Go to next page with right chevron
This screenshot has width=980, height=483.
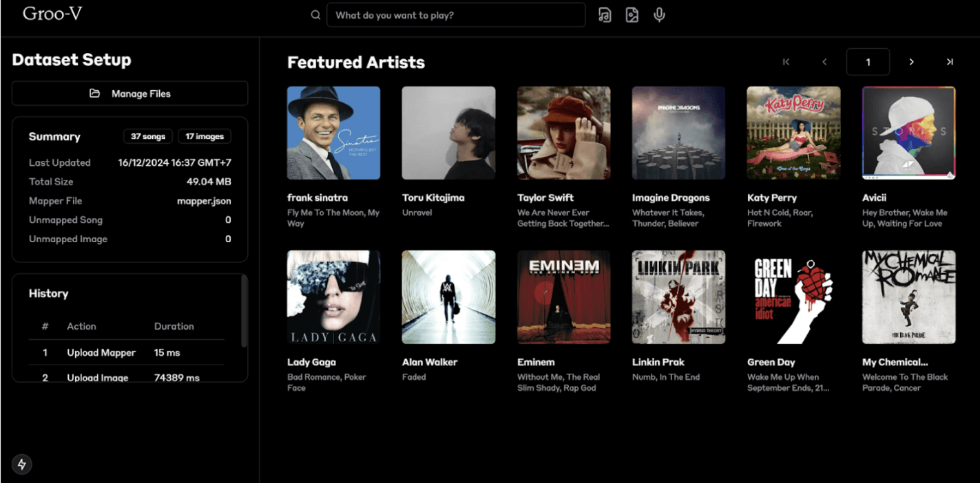[x=911, y=62]
